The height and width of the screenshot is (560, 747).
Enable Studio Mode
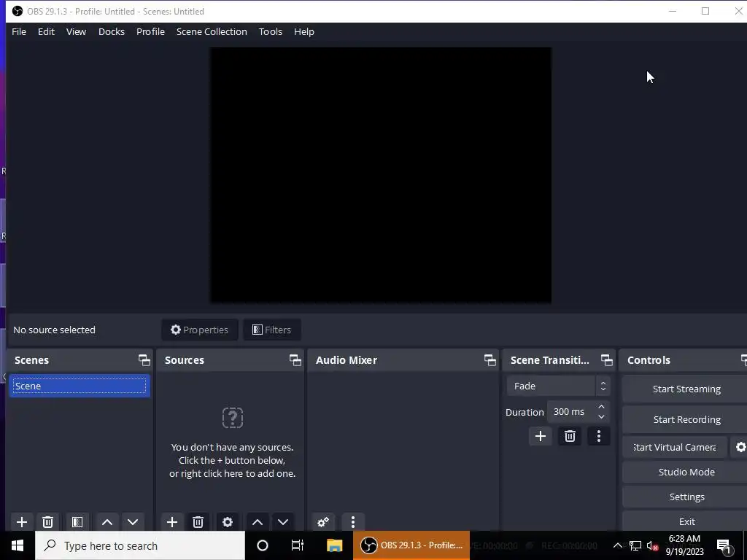pos(686,472)
